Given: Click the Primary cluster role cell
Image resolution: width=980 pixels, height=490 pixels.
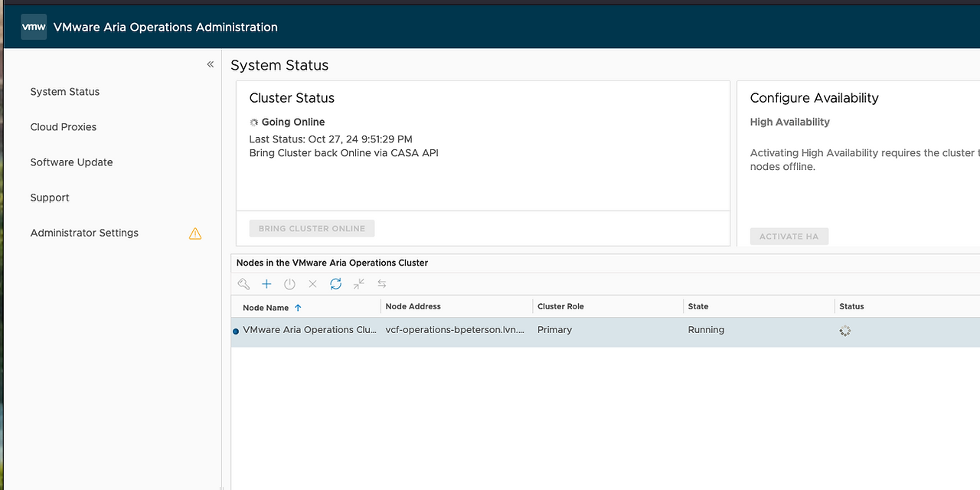Looking at the screenshot, I should 555,330.
